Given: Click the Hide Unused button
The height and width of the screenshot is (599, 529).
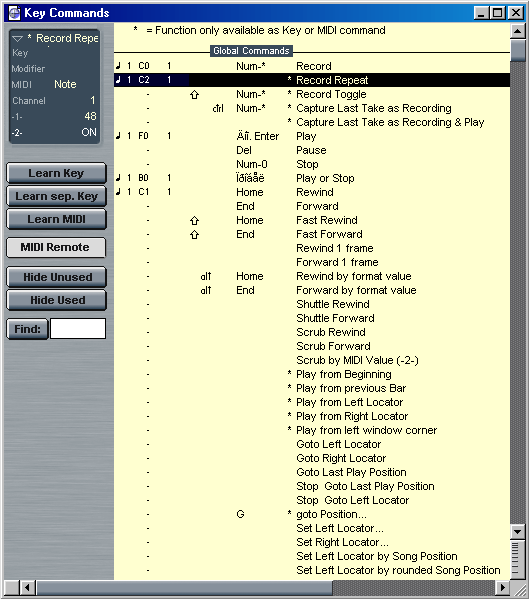Looking at the screenshot, I should tap(56, 277).
